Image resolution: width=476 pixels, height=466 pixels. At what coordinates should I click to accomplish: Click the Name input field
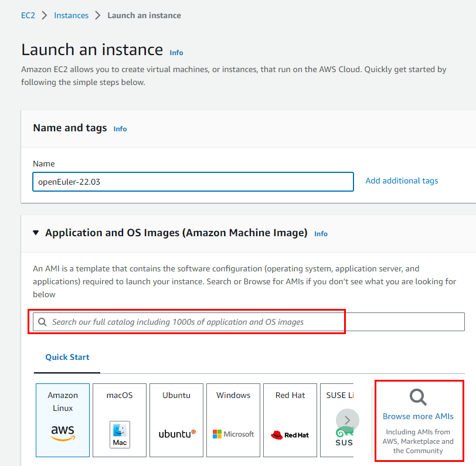[x=193, y=182]
